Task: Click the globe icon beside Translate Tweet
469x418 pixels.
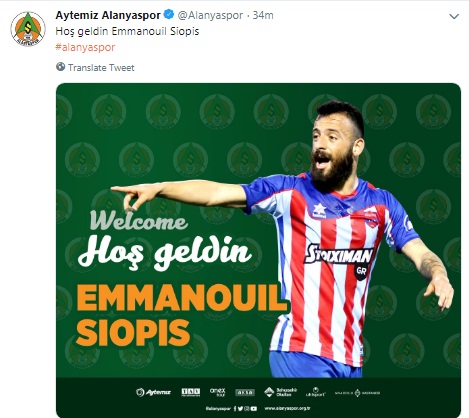Action: pyautogui.click(x=60, y=67)
